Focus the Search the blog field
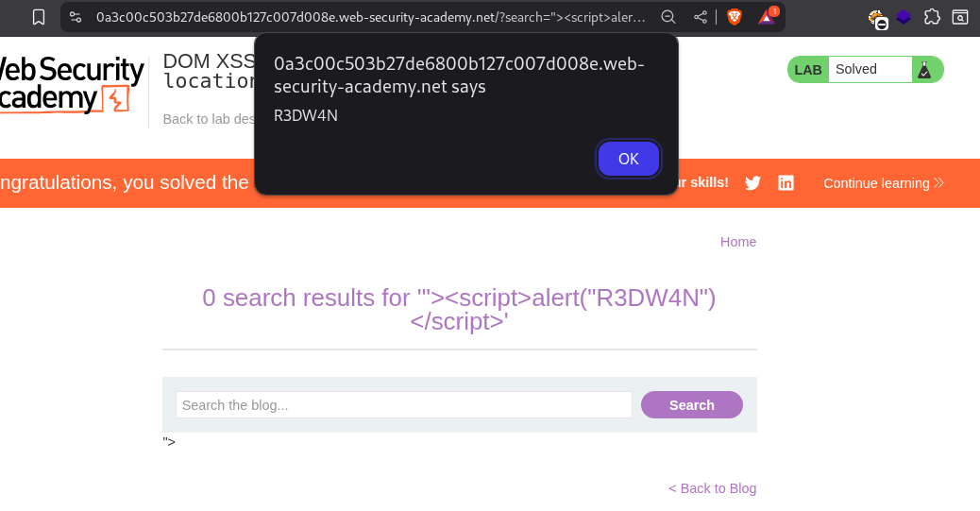 (x=403, y=405)
